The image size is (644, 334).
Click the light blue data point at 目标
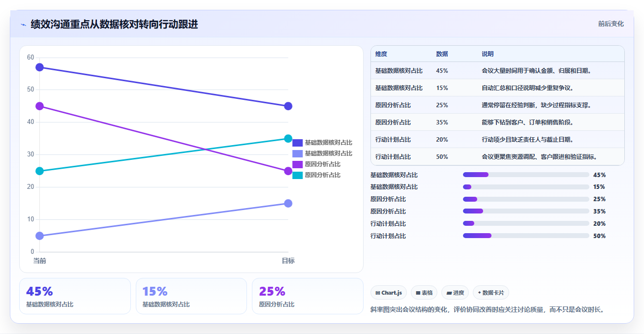point(288,204)
